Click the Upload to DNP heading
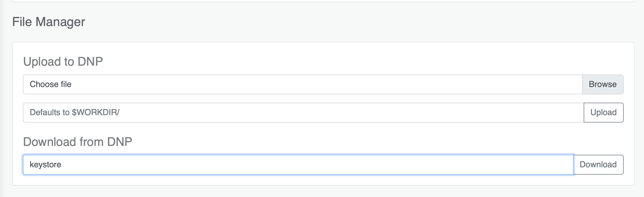644x197 pixels. click(63, 62)
